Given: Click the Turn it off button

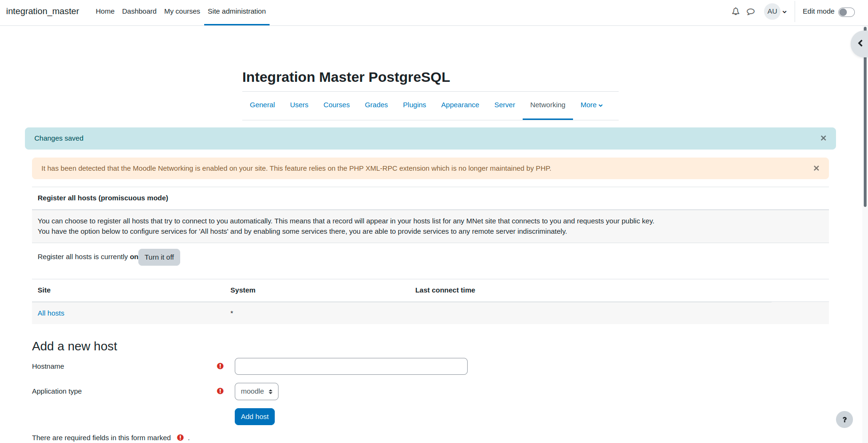Looking at the screenshot, I should pos(159,257).
